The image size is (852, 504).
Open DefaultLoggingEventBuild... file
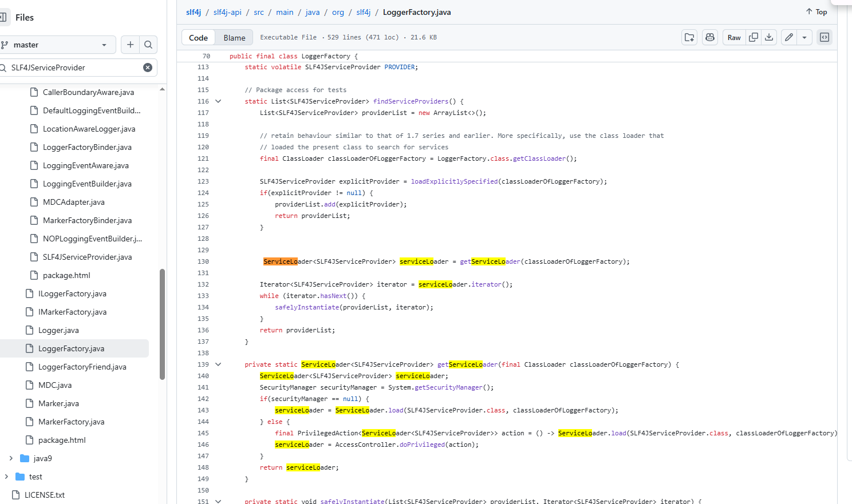(x=92, y=110)
